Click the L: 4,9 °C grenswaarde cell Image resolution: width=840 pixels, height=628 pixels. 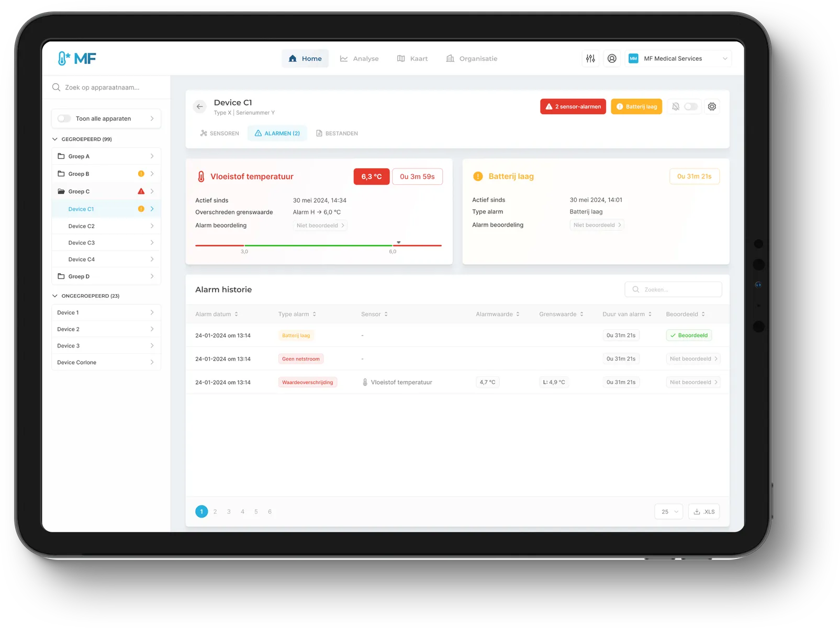coord(554,383)
